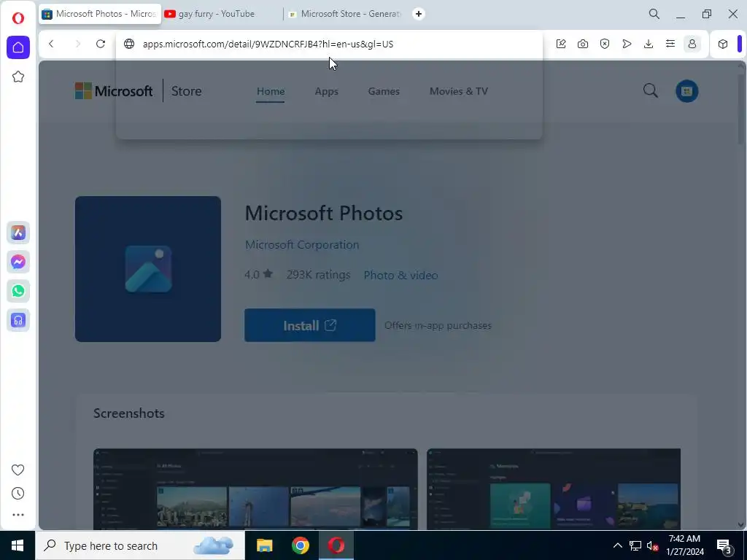Click the address bar URL

click(x=268, y=44)
